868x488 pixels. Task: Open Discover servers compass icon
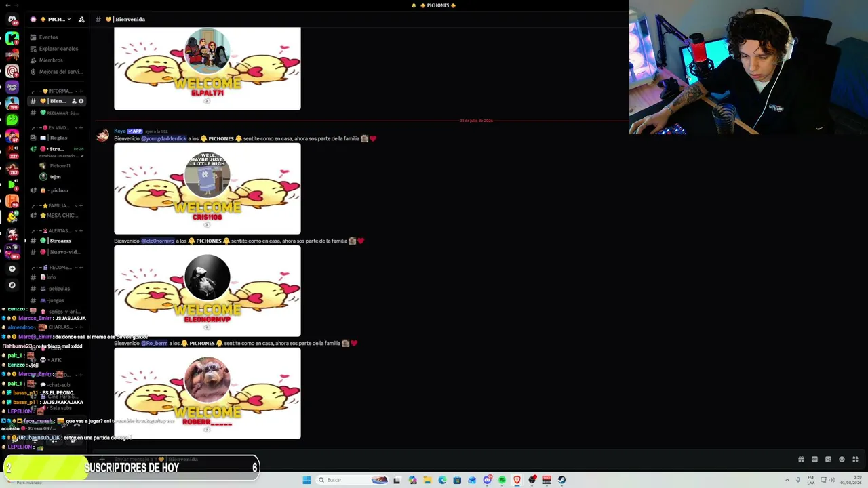click(12, 285)
